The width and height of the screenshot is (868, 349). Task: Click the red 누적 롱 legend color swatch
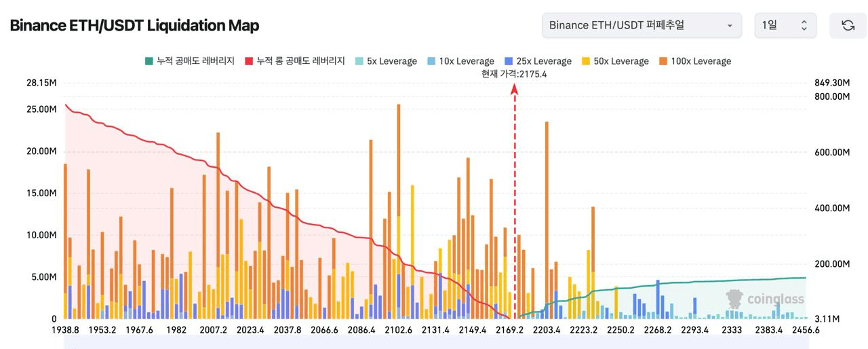[x=249, y=61]
